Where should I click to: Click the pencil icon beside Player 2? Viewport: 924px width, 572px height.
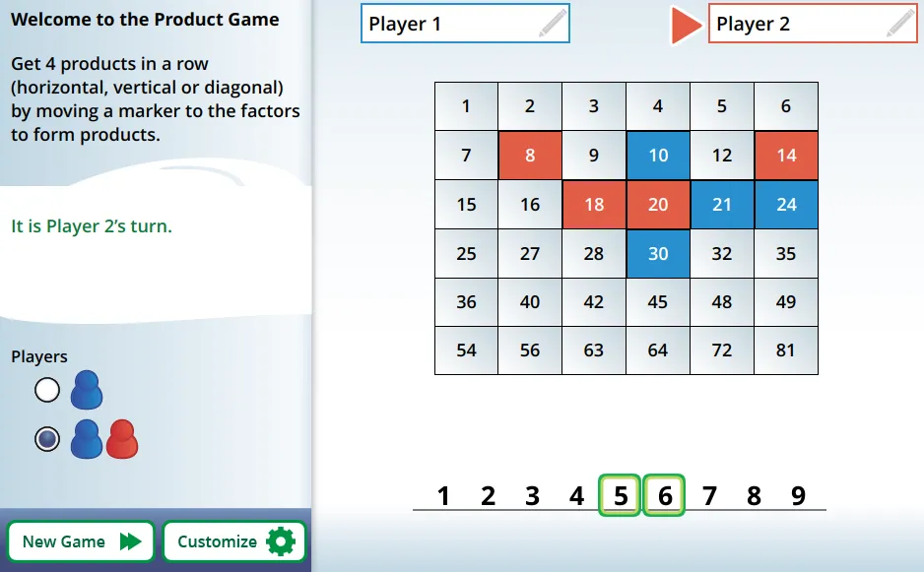(x=900, y=24)
